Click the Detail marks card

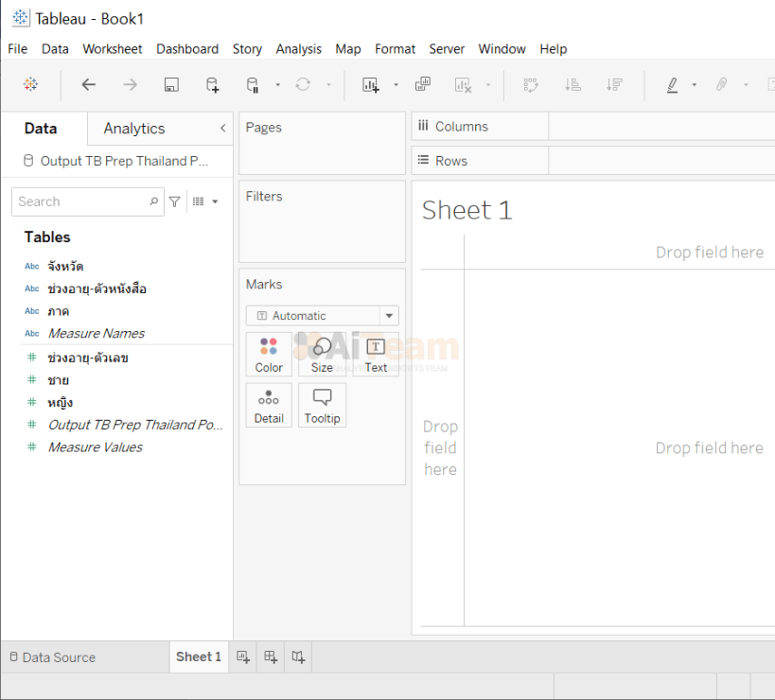(269, 405)
